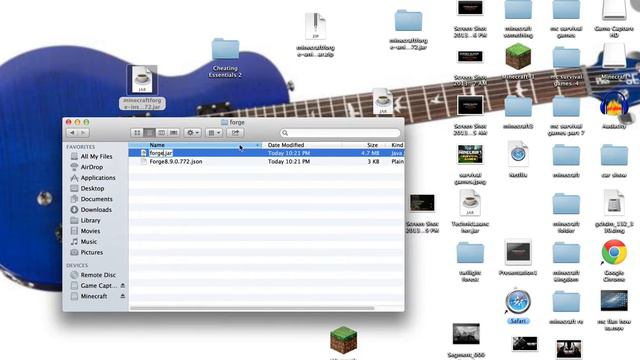This screenshot has width=640, height=360.
Task: Select the minecraft ro folder
Action: point(566,302)
